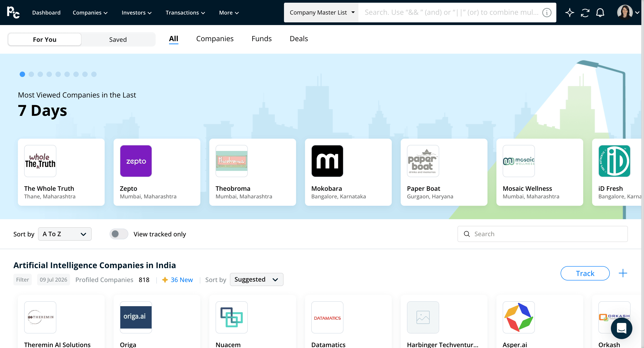
Task: Click the orange star next to 36 New
Action: coord(165,280)
